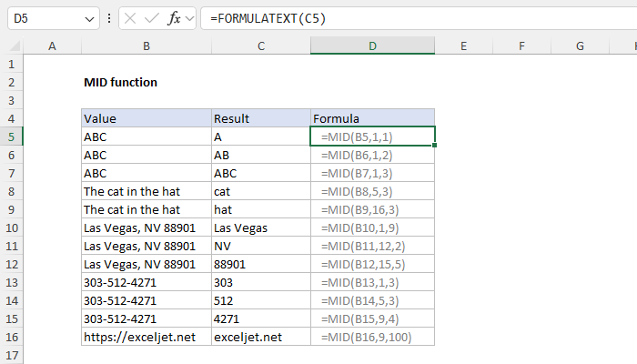Click the Select All corner triangle
Viewport: 637px width, 364px height.
point(15,45)
